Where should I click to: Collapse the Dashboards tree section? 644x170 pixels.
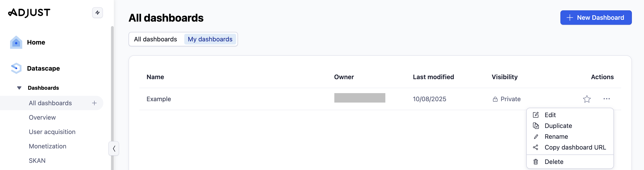pyautogui.click(x=19, y=88)
